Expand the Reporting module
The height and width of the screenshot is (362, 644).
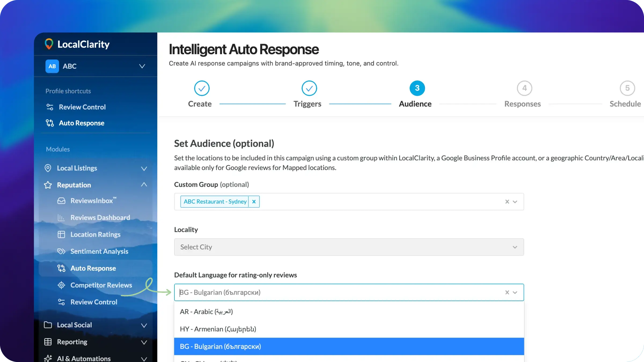(x=144, y=342)
